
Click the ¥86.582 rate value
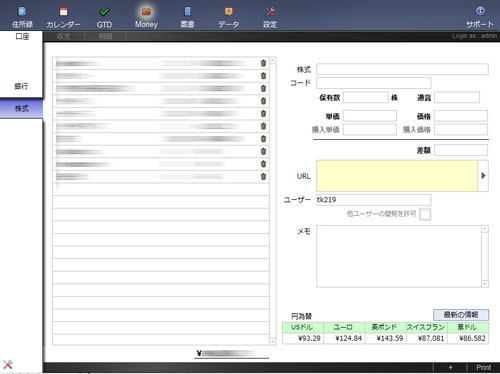(x=472, y=338)
